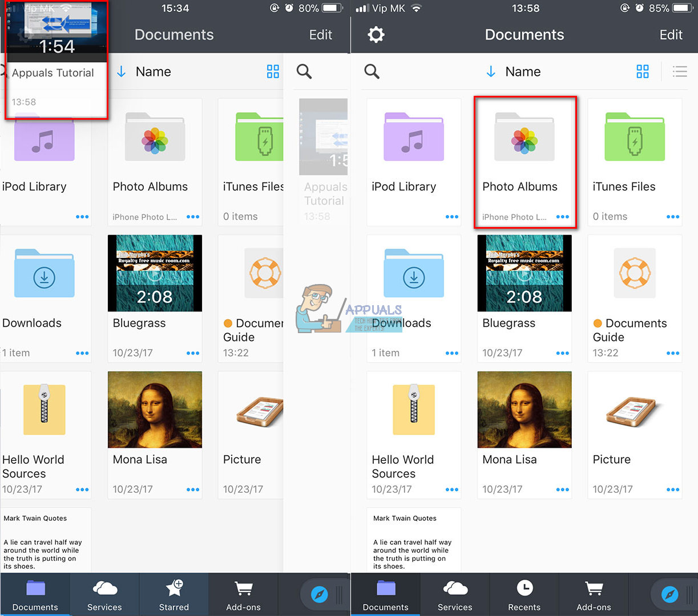The image size is (698, 616).
Task: Open Bluegrass more options on left screen
Action: point(193,353)
